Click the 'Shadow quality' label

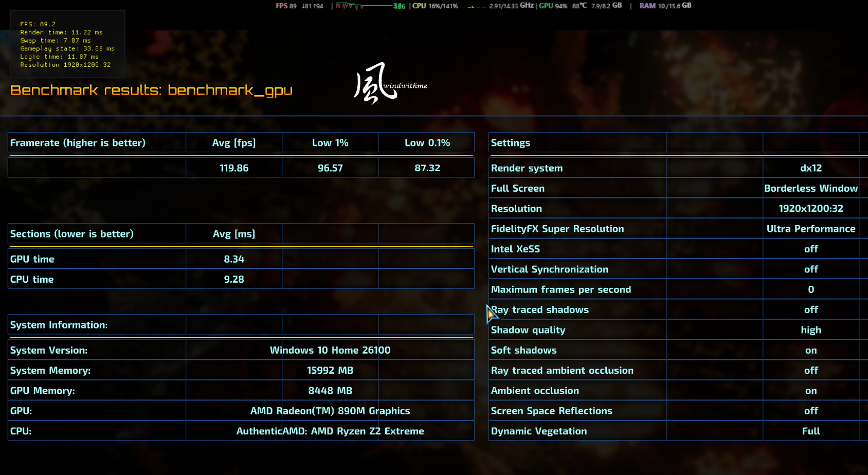(528, 330)
